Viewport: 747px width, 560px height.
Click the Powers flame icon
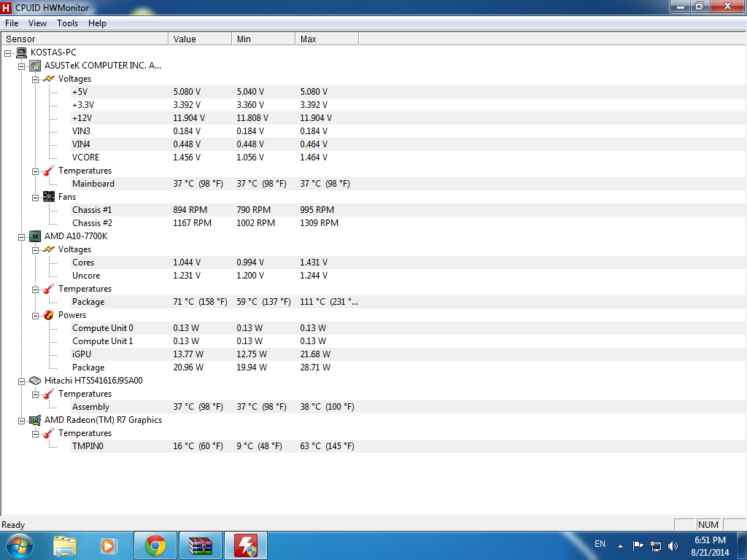pyautogui.click(x=49, y=315)
